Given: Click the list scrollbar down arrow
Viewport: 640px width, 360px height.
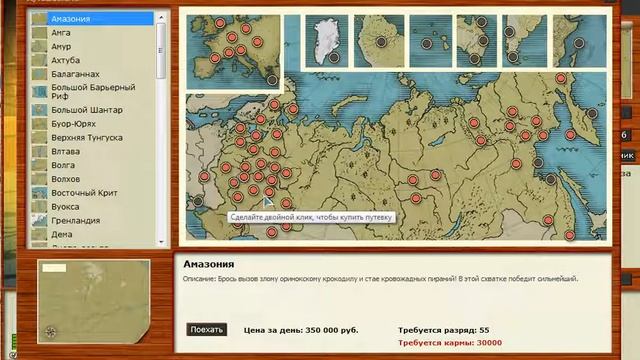Looking at the screenshot, I should click(x=161, y=242).
